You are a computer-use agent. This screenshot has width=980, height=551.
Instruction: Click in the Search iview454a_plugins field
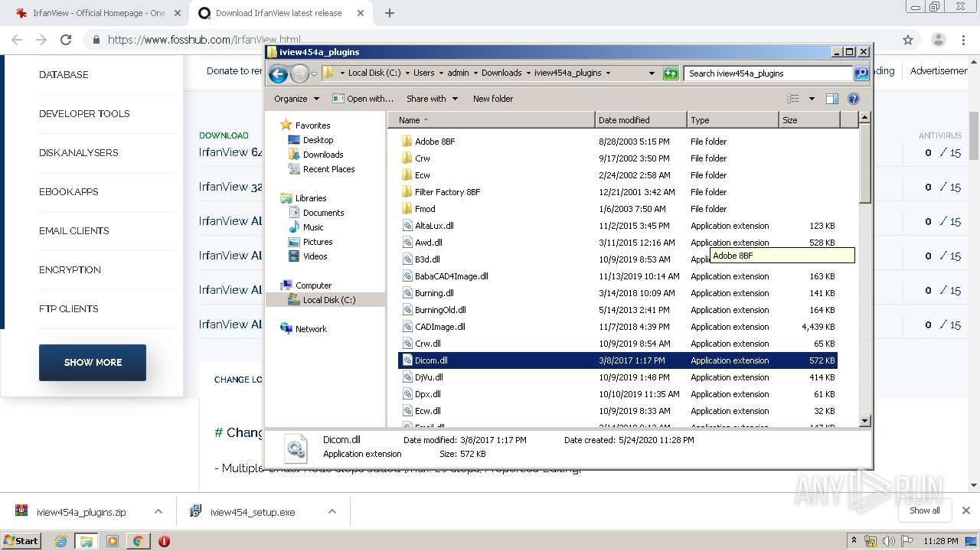pos(768,73)
